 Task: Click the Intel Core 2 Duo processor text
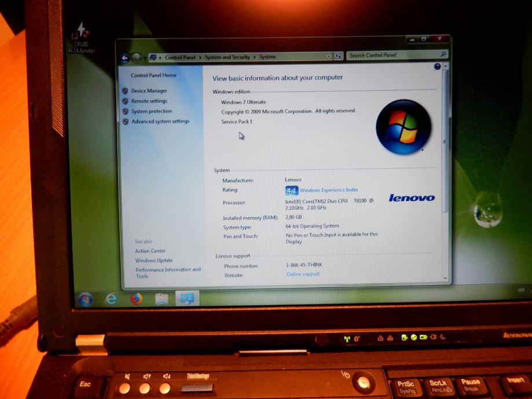pos(329,204)
